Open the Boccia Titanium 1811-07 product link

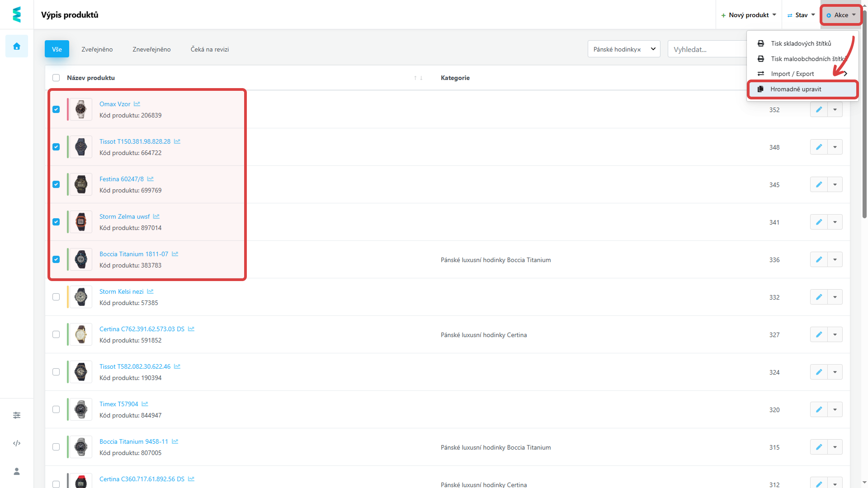pyautogui.click(x=134, y=254)
